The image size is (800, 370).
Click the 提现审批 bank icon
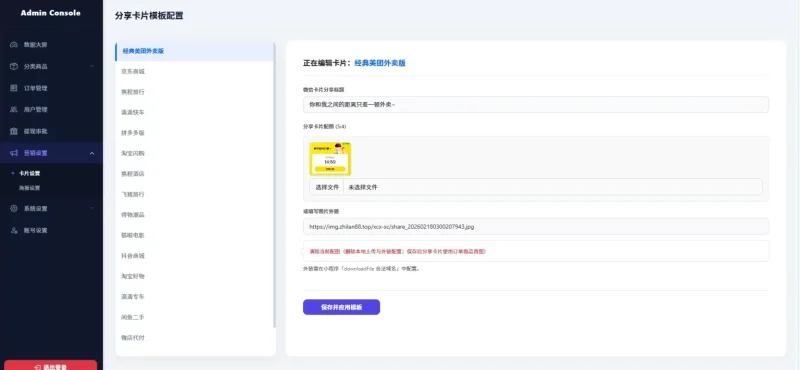tap(14, 131)
